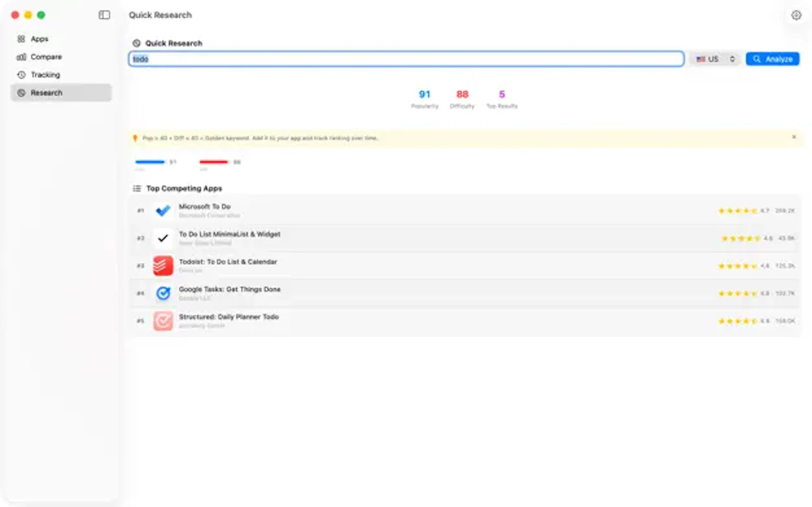Select the "Microsoft To Do" title
The height and width of the screenshot is (507, 812).
click(x=205, y=207)
